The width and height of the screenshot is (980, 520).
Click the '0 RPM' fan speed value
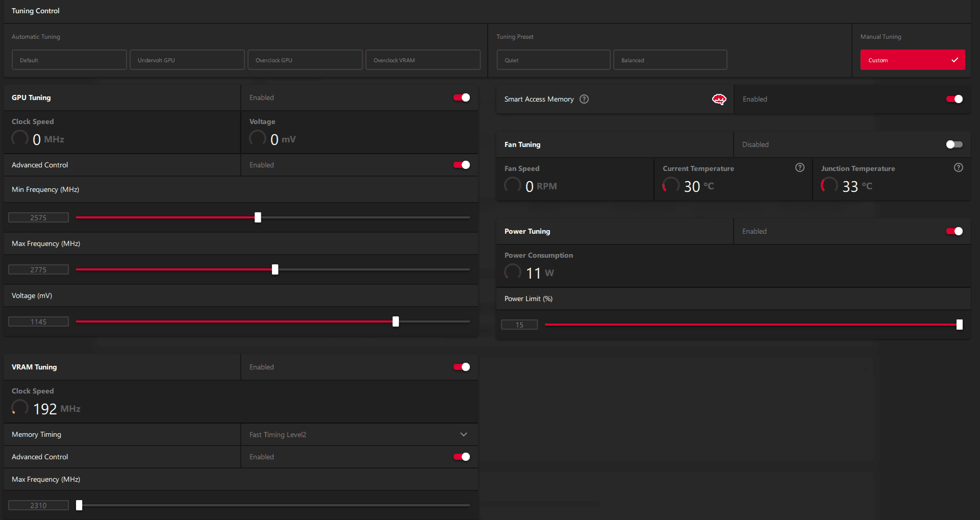pos(541,186)
